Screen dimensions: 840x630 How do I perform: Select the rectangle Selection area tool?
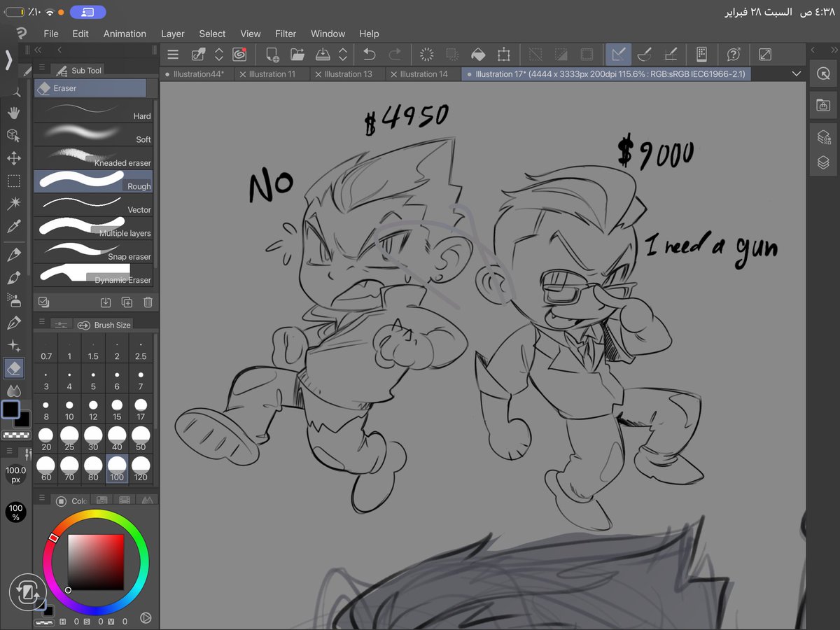click(x=14, y=181)
